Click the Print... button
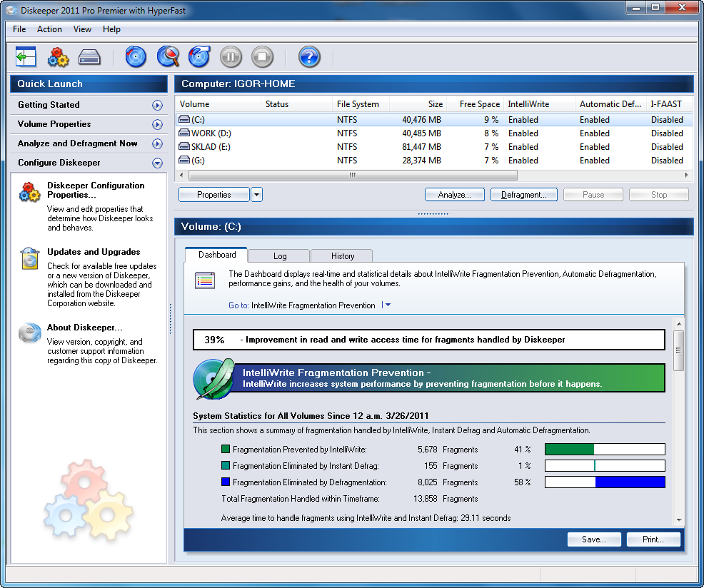 coord(653,539)
